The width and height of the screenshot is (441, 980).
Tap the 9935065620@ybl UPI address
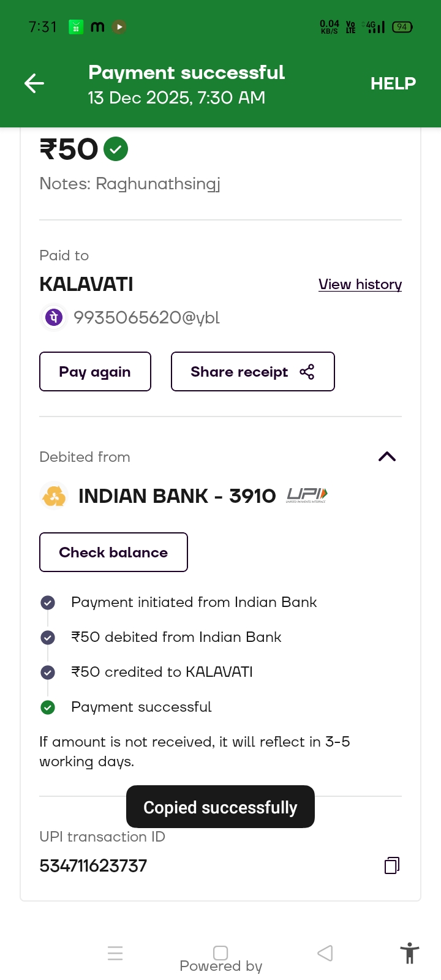tap(146, 317)
